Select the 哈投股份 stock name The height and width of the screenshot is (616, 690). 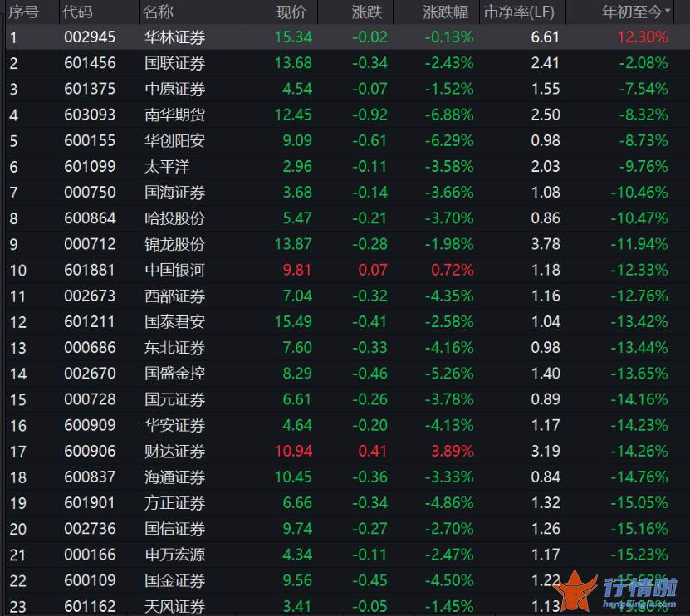coord(174,218)
